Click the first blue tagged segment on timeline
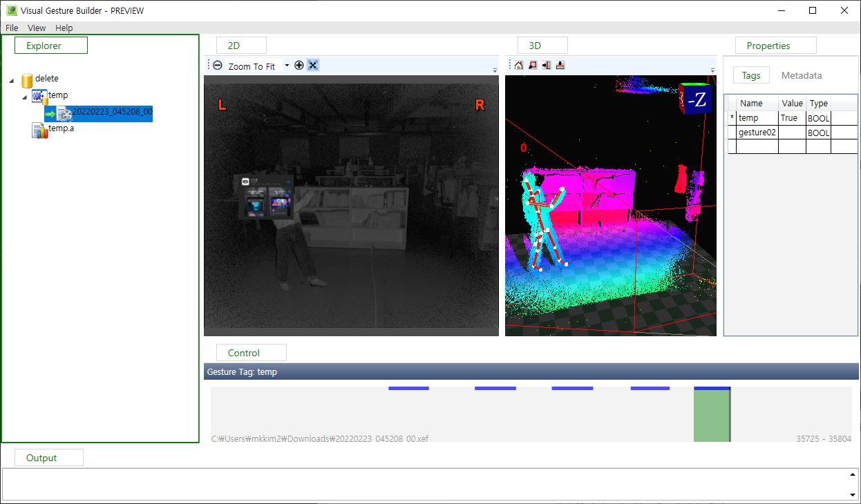861x504 pixels. coord(408,388)
